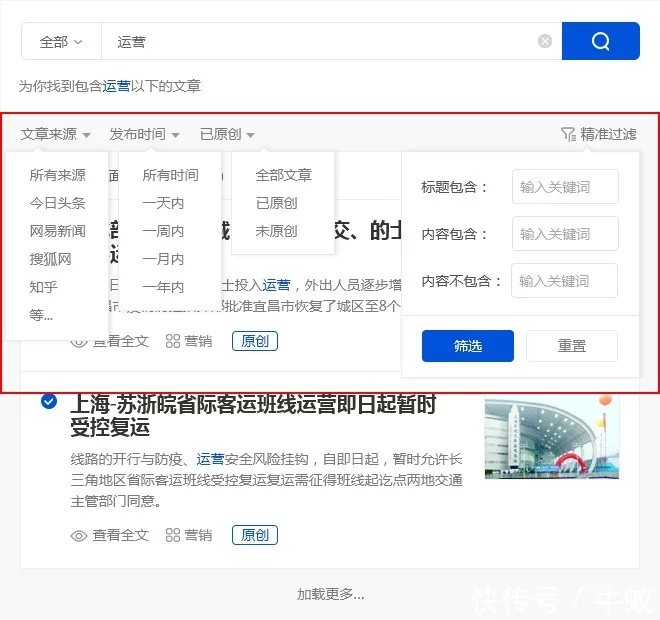Toggle the checkmark on 上海-苏浙皖 article
Image resolution: width=660 pixels, height=620 pixels.
tap(49, 401)
